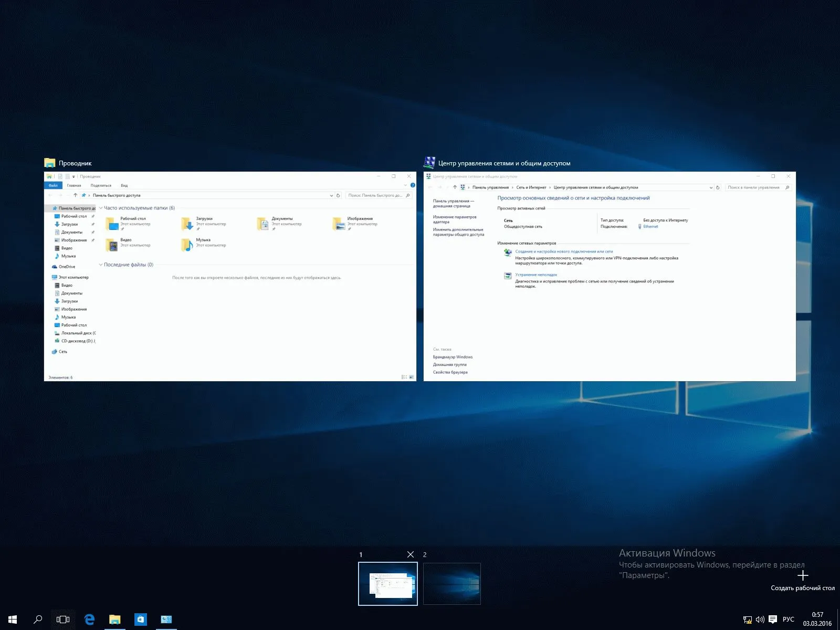Open Устранение неполадок link
Image resolution: width=840 pixels, height=630 pixels.
click(x=536, y=275)
